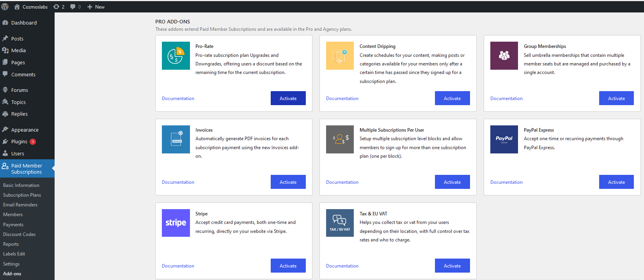Open the updates icon showing 2
The image size is (644, 280).
(x=56, y=7)
